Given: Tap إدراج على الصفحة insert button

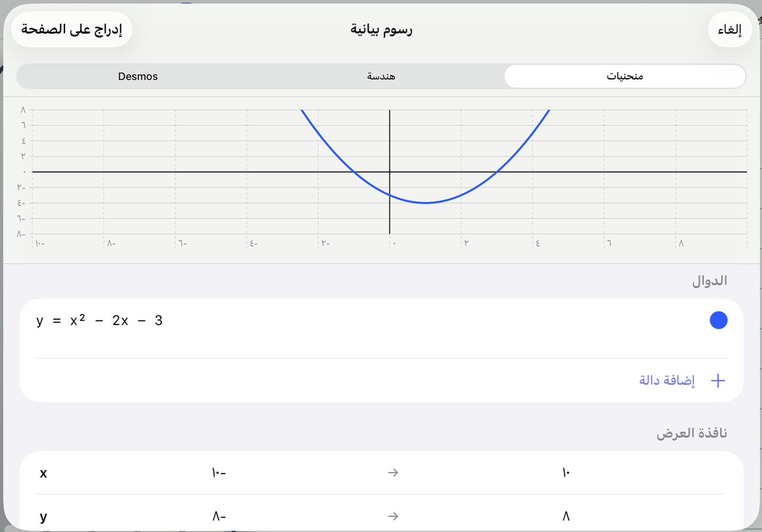Looking at the screenshot, I should pos(72,29).
